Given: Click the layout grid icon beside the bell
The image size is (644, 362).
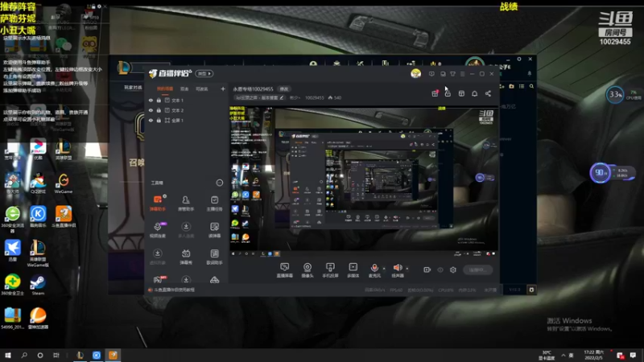Looking at the screenshot, I should coord(461,93).
